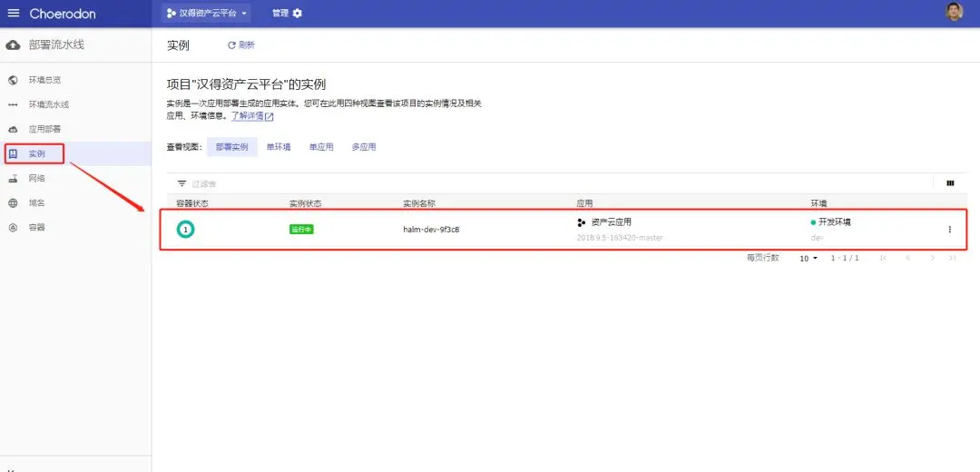Go to previous page arrow
Viewport: 980px width, 472px height.
pyautogui.click(x=907, y=258)
